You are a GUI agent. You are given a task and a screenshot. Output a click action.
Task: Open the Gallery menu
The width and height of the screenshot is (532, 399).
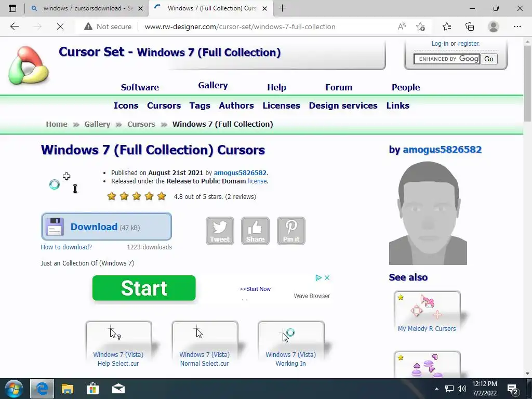pos(213,85)
